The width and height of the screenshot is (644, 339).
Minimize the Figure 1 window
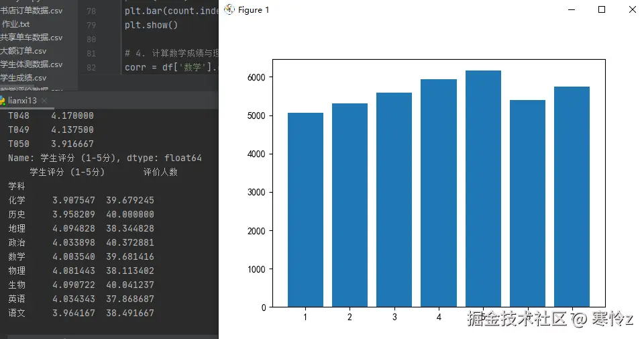(572, 9)
